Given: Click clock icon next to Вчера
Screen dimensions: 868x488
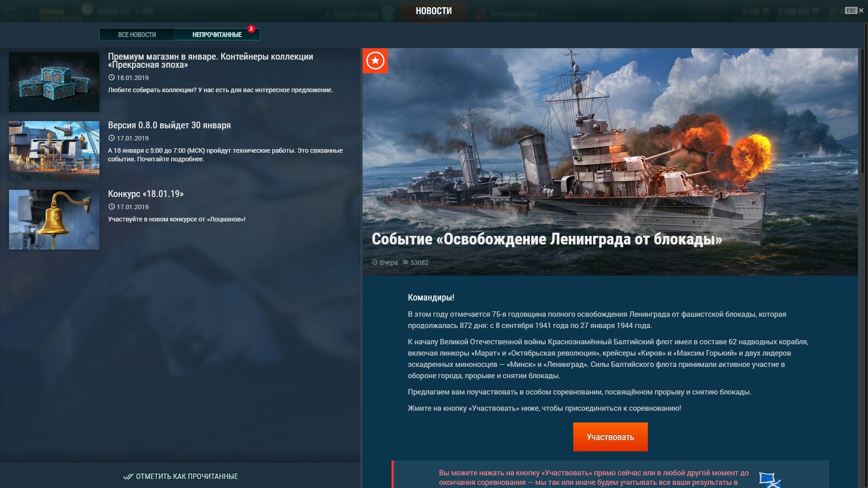Looking at the screenshot, I should [x=375, y=262].
